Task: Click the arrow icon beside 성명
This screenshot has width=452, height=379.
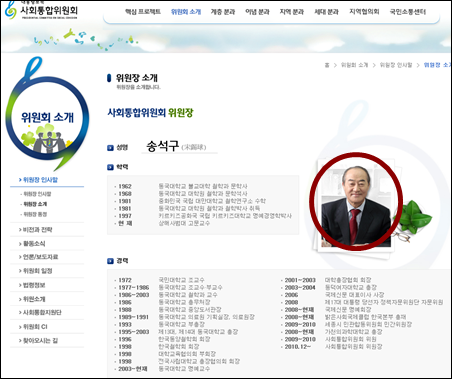Action: 110,148
